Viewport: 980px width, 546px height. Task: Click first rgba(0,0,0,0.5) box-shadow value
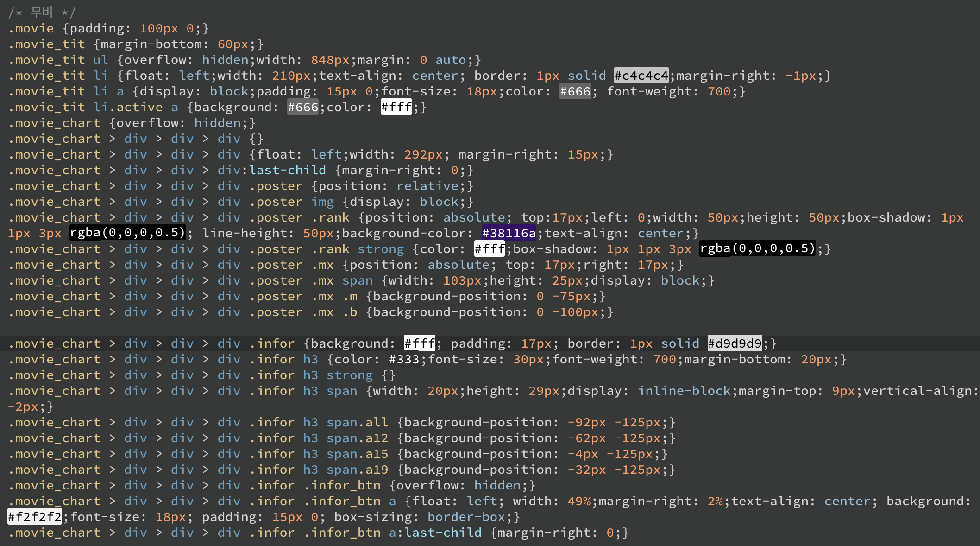coord(127,233)
